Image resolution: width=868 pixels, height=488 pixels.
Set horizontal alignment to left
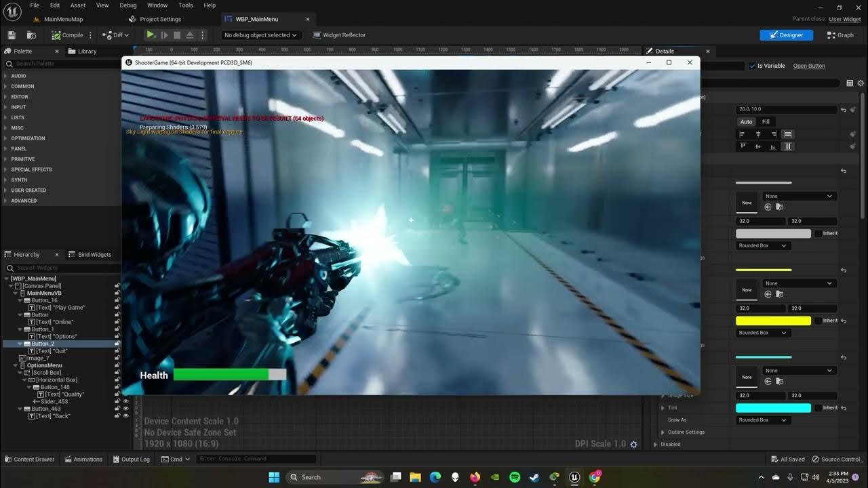pyautogui.click(x=743, y=134)
